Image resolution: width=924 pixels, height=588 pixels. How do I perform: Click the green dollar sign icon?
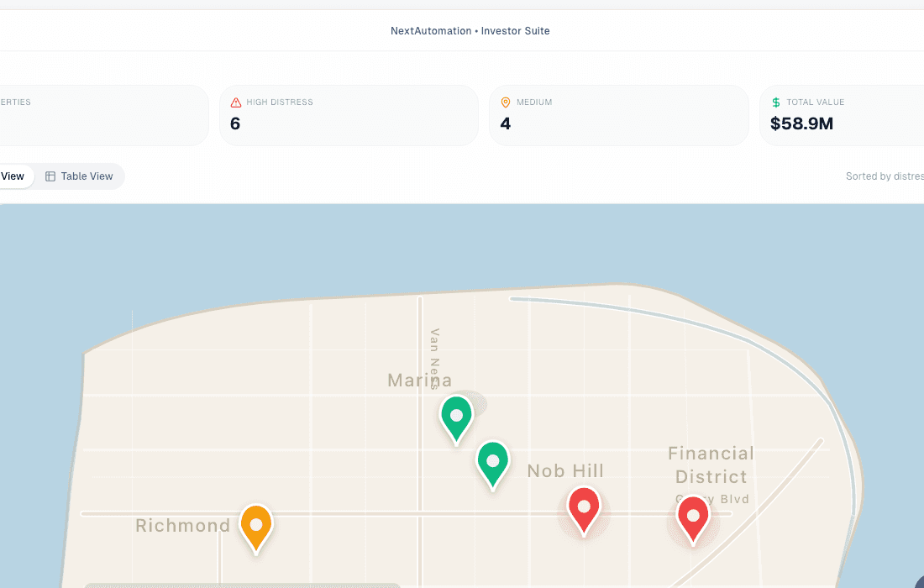coord(775,102)
